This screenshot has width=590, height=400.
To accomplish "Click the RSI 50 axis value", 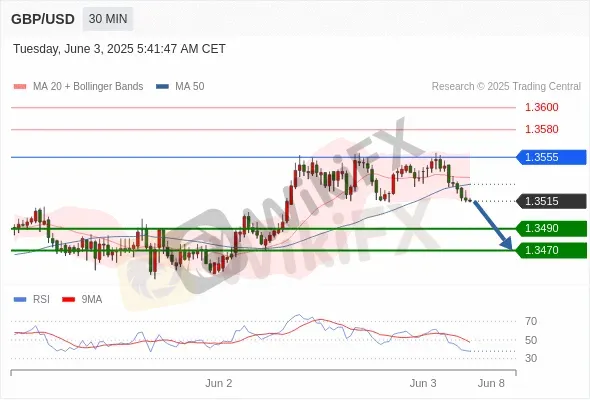I will 531,340.
